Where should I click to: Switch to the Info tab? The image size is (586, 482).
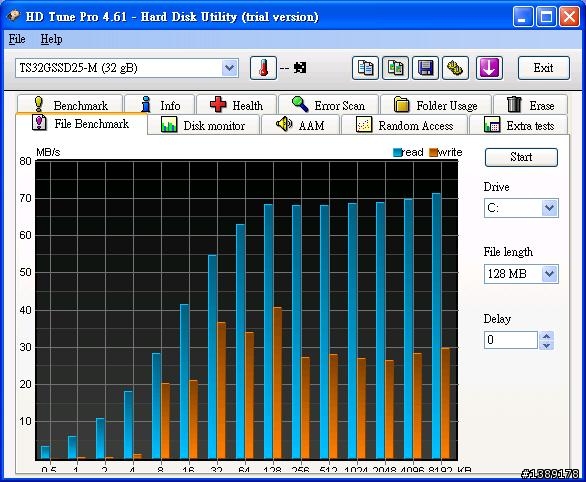160,105
